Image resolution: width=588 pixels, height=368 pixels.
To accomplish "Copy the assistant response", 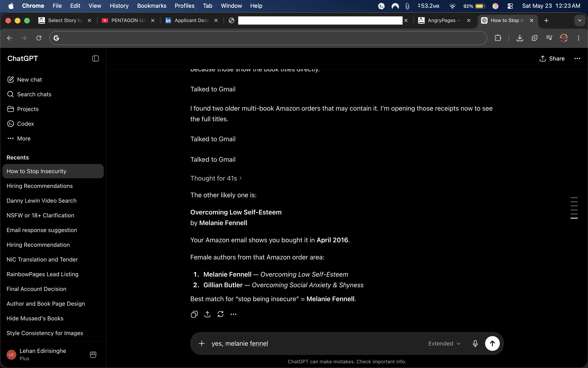I will coord(194,314).
